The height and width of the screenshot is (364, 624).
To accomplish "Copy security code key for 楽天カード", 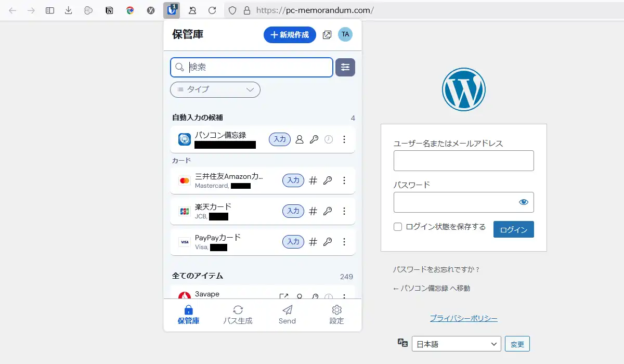I will click(x=328, y=211).
